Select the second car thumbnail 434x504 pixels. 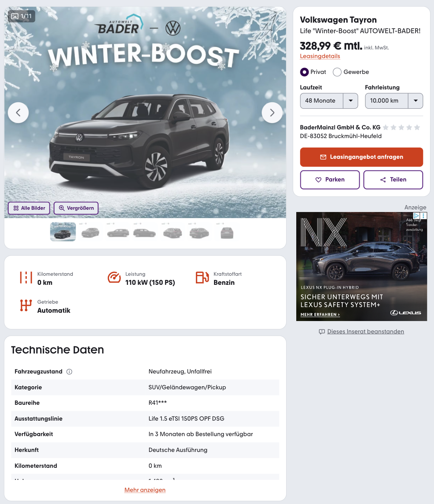point(90,232)
